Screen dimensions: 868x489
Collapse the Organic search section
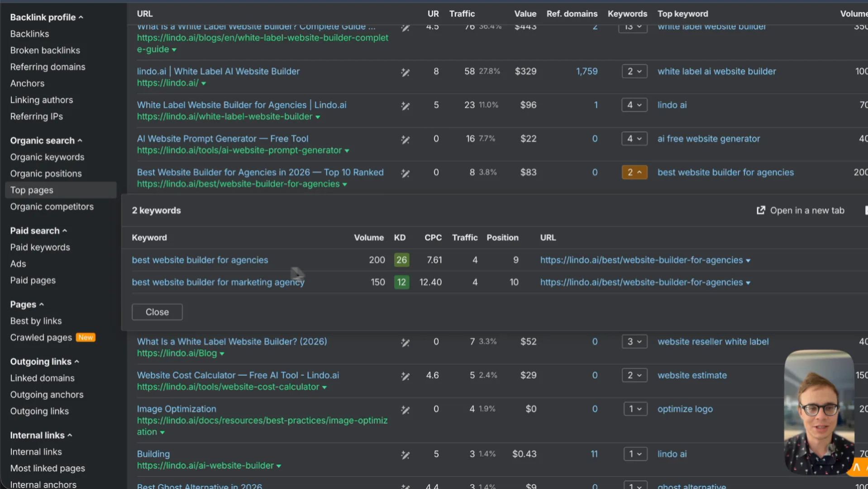coord(46,140)
